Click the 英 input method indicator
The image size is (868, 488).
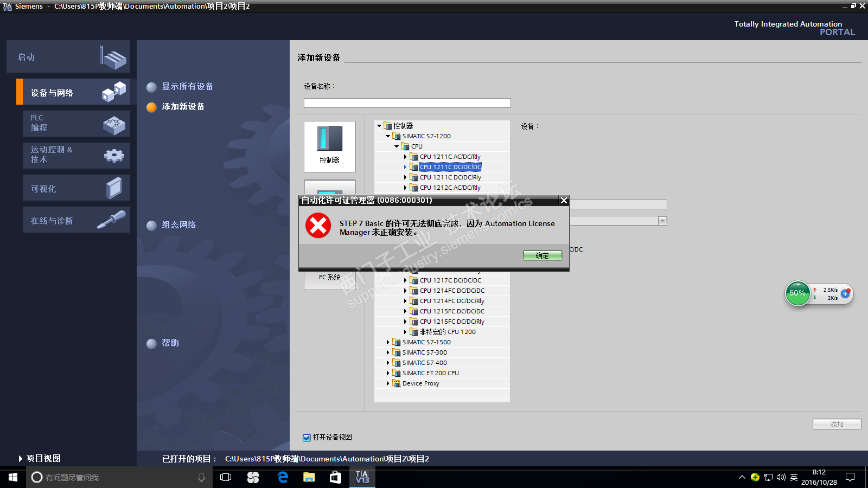pyautogui.click(x=794, y=477)
